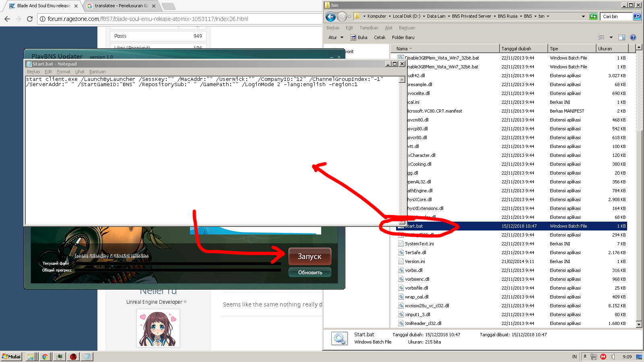Switch to Notepad from the taskbar
The width and height of the screenshot is (644, 362).
[87, 357]
